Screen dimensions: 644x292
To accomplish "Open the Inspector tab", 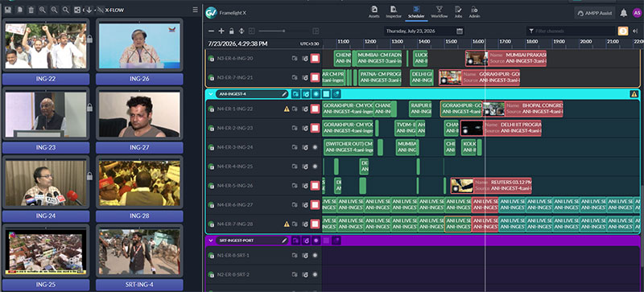I will click(x=394, y=12).
